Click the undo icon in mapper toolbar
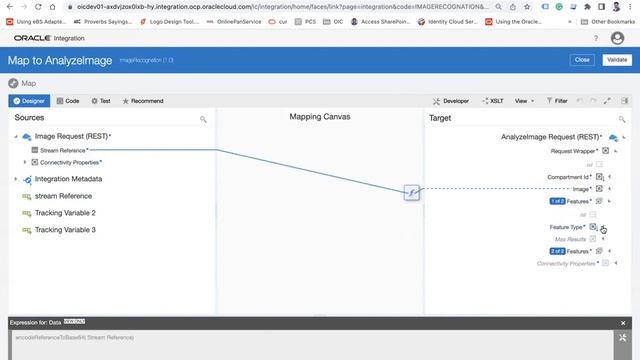Screen dimensions: 640x360 coord(580,101)
